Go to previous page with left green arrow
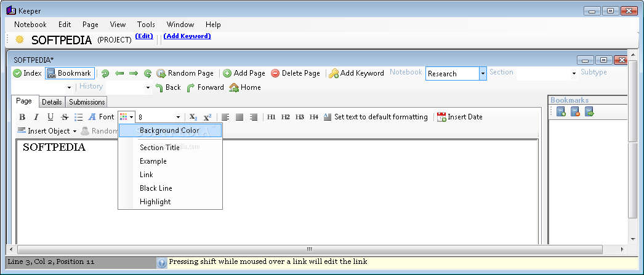The width and height of the screenshot is (644, 275). 119,73
